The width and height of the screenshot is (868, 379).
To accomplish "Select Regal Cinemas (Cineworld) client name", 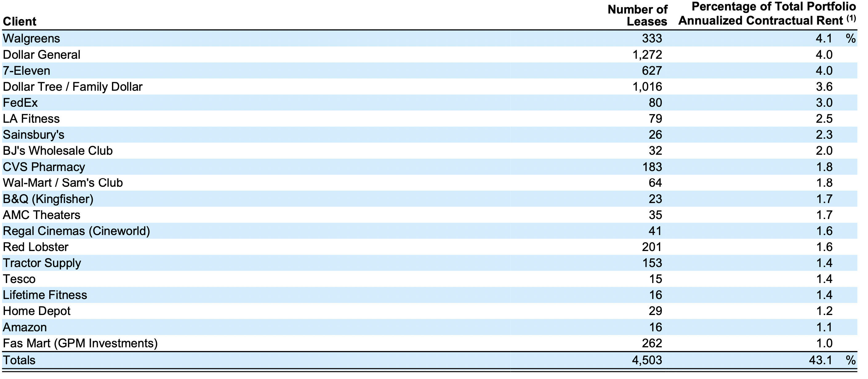I will click(76, 231).
